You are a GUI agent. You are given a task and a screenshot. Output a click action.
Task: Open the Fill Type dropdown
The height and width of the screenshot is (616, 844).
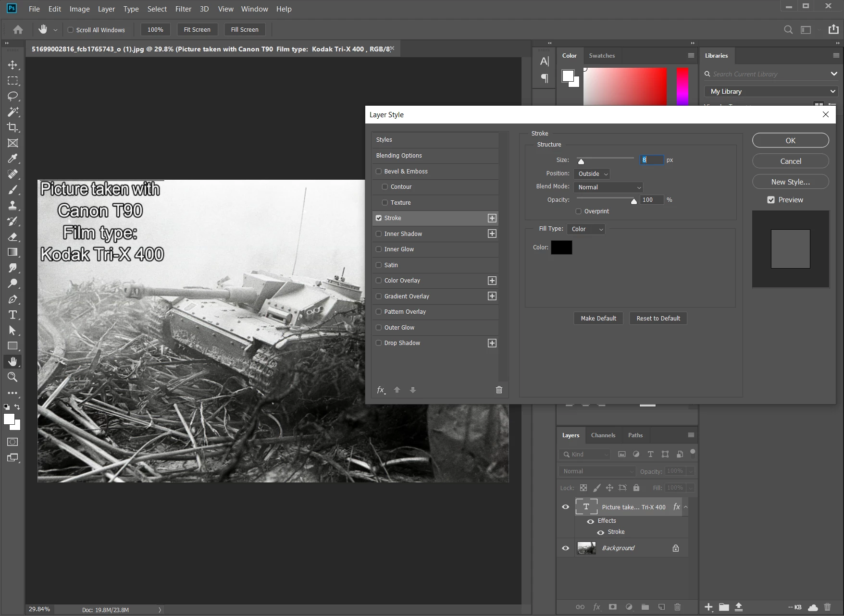586,229
